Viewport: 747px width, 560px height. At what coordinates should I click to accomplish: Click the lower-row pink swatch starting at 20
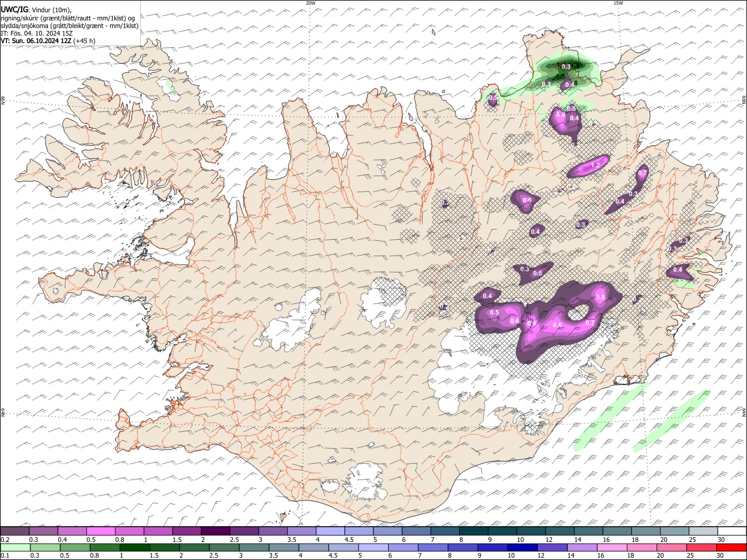(672, 547)
